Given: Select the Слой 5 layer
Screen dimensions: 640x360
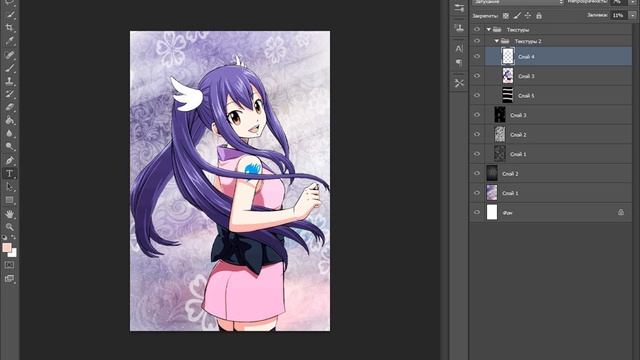Looking at the screenshot, I should 558,96.
